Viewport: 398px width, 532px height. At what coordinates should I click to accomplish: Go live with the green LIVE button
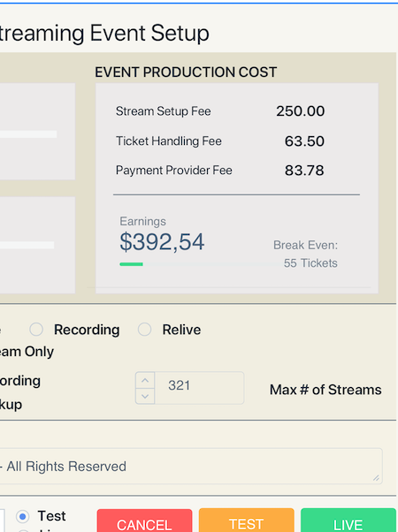(x=348, y=521)
